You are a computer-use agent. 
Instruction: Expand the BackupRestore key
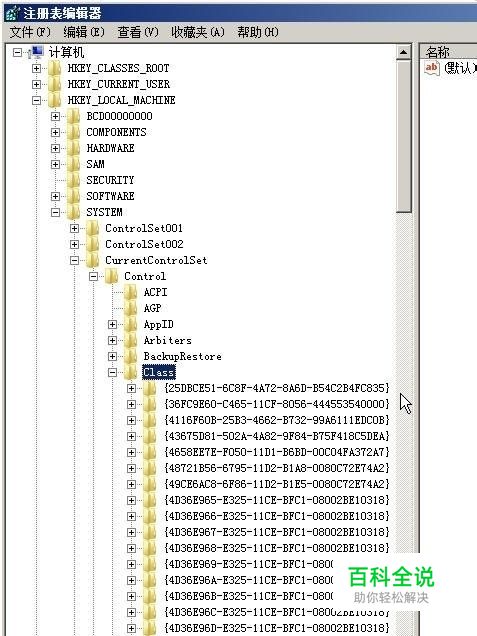pos(112,357)
